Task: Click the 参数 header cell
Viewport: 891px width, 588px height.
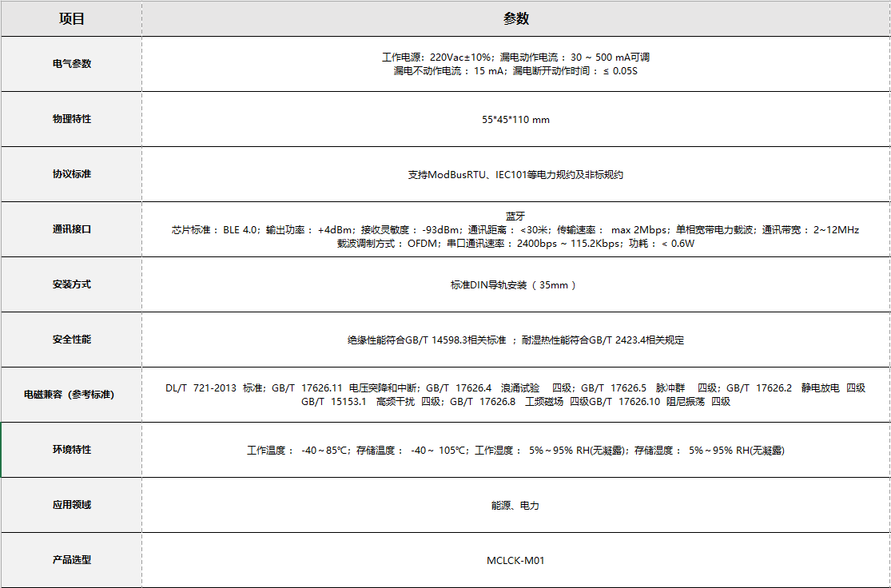Action: [515, 18]
